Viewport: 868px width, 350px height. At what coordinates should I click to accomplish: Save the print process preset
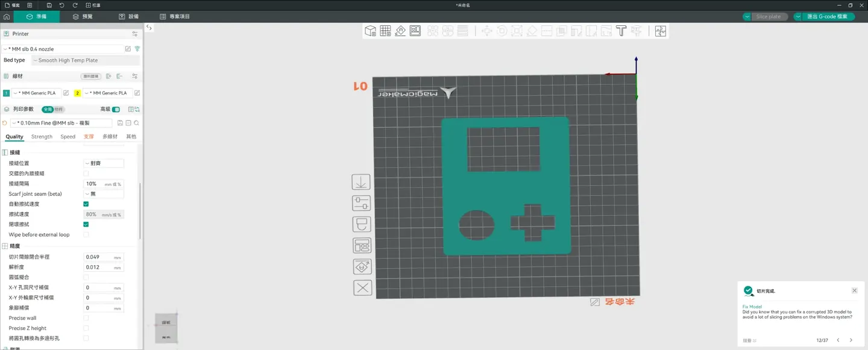coord(120,123)
